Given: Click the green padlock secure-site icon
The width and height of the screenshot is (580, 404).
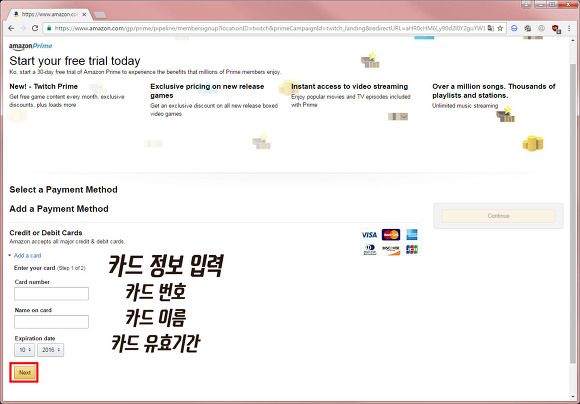Looking at the screenshot, I should click(x=49, y=28).
